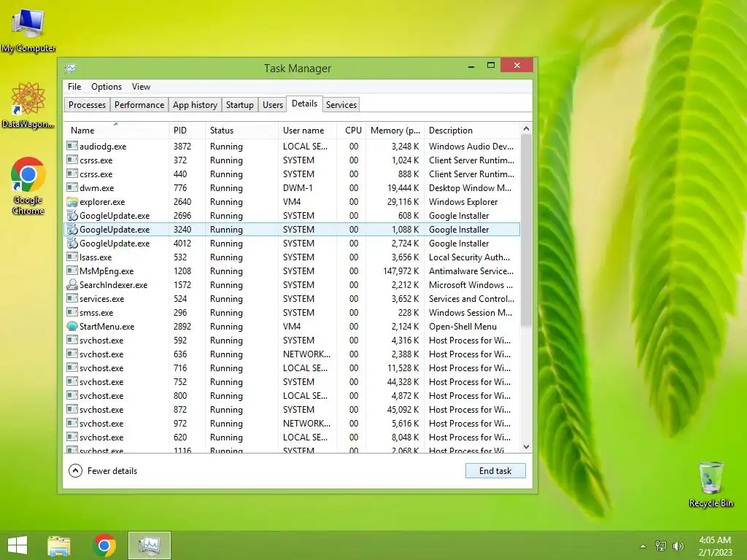
Task: Click the dwm.exe process icon
Action: click(x=72, y=187)
